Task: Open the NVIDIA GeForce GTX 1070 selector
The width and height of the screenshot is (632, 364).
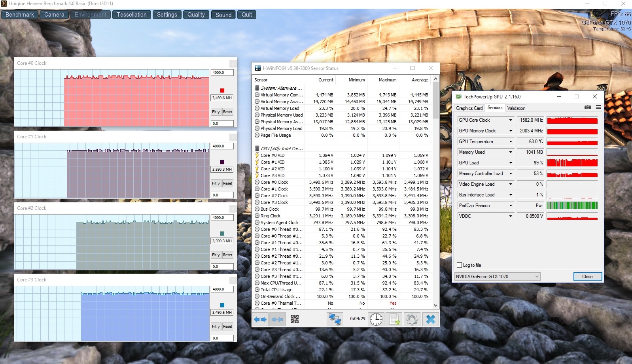Action: pos(497,277)
